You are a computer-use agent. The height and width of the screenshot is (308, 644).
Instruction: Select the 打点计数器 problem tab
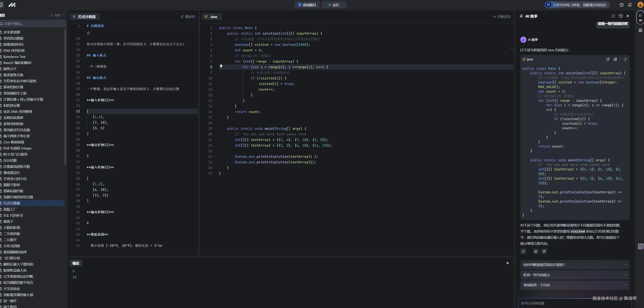click(84, 17)
